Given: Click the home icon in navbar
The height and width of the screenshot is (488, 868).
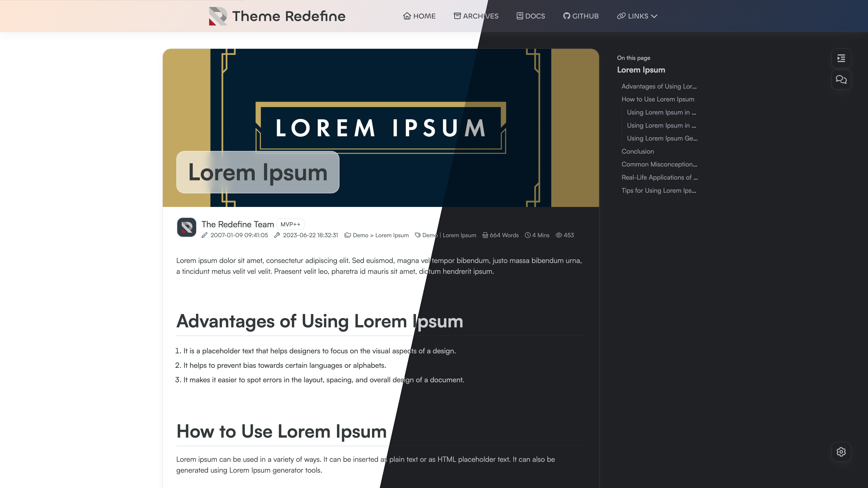Looking at the screenshot, I should point(407,16).
